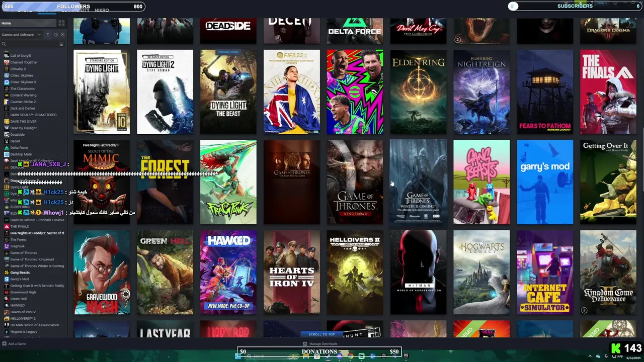Select DAVE THE DIVER in the sidebar
This screenshot has width=644, height=362.
point(23,121)
